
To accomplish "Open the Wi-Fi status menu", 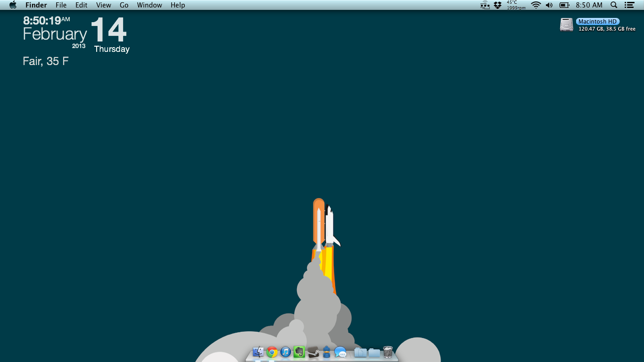I will tap(536, 5).
